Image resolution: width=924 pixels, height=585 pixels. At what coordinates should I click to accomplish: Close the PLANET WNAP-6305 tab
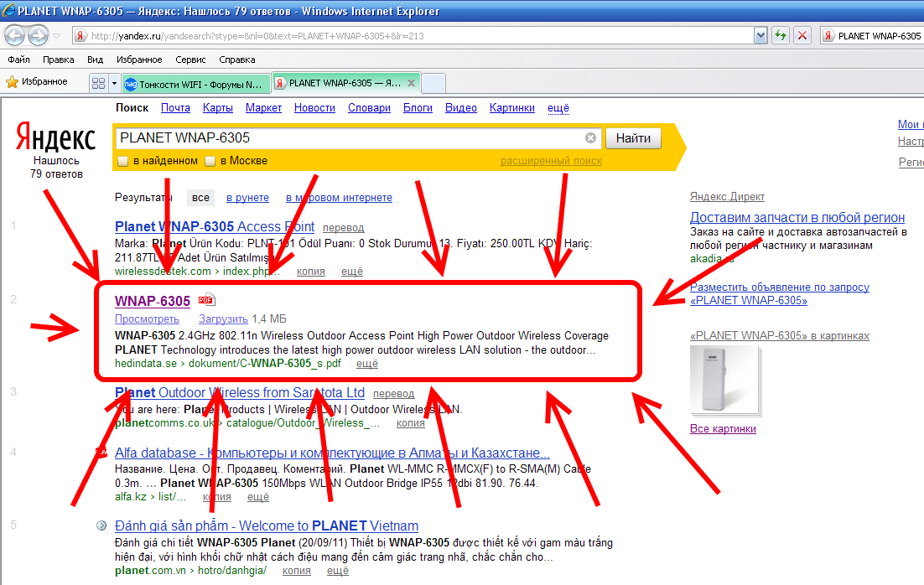point(412,83)
